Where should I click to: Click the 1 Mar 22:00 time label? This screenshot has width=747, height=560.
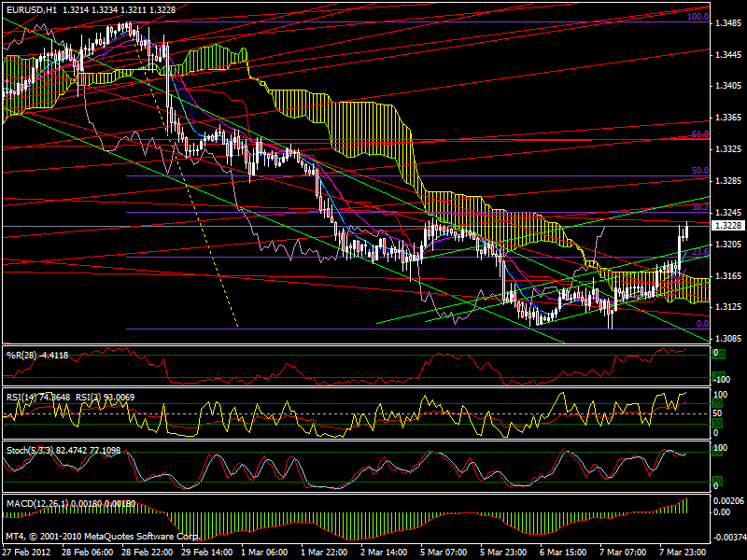323,553
